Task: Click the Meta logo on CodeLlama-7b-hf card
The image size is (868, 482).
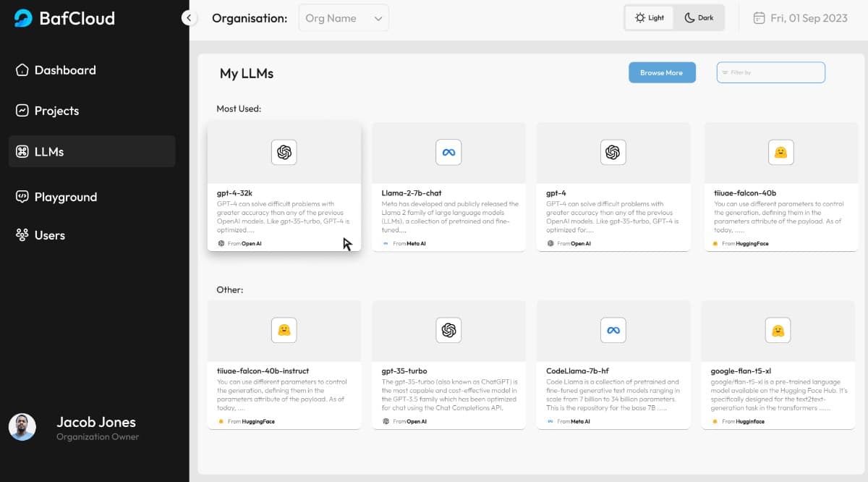Action: point(613,330)
